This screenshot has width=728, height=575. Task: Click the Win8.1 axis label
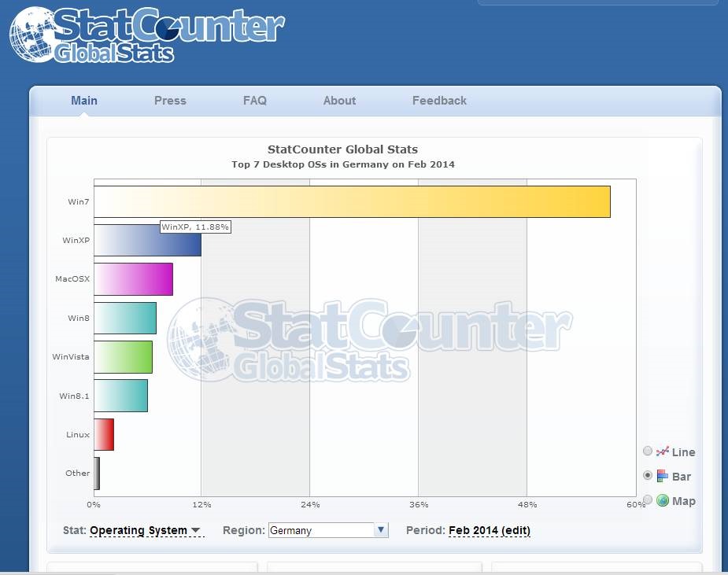pyautogui.click(x=74, y=396)
